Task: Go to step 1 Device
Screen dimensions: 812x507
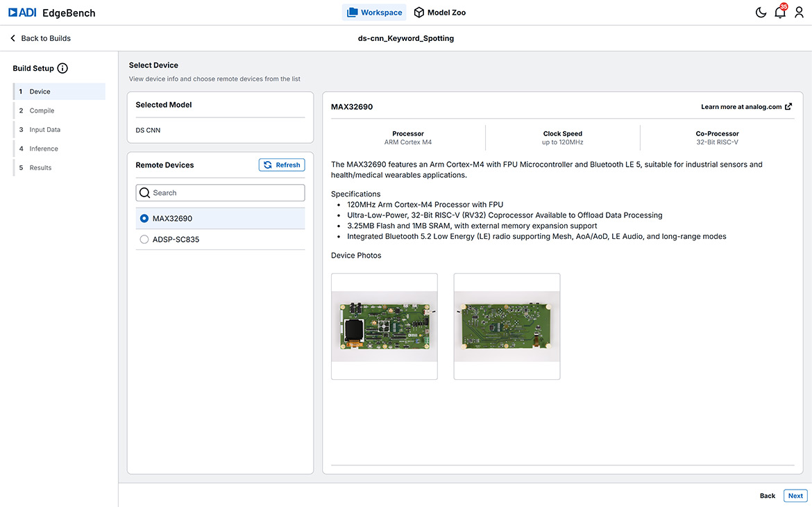Action: (60, 91)
